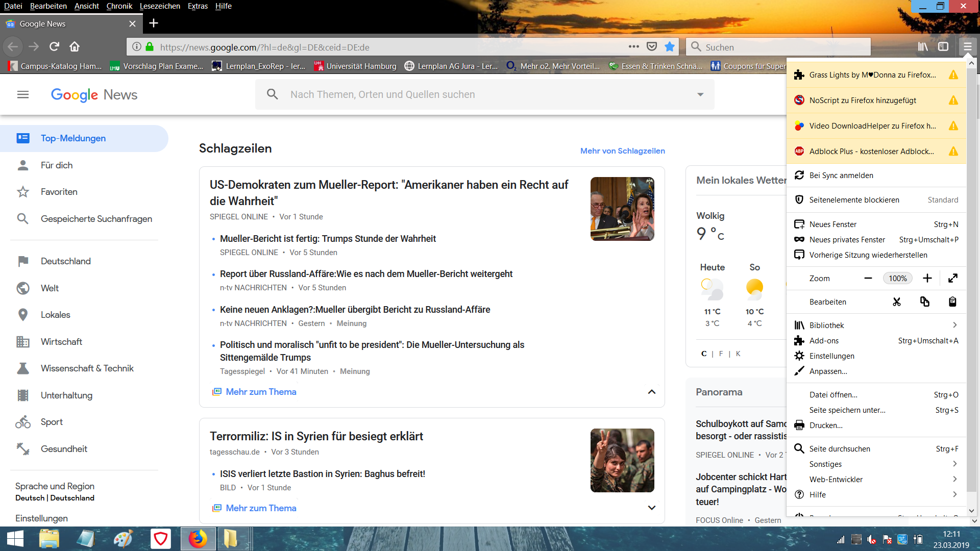The width and height of the screenshot is (980, 551).
Task: Click the bookmark star icon in the address bar
Action: click(x=670, y=47)
